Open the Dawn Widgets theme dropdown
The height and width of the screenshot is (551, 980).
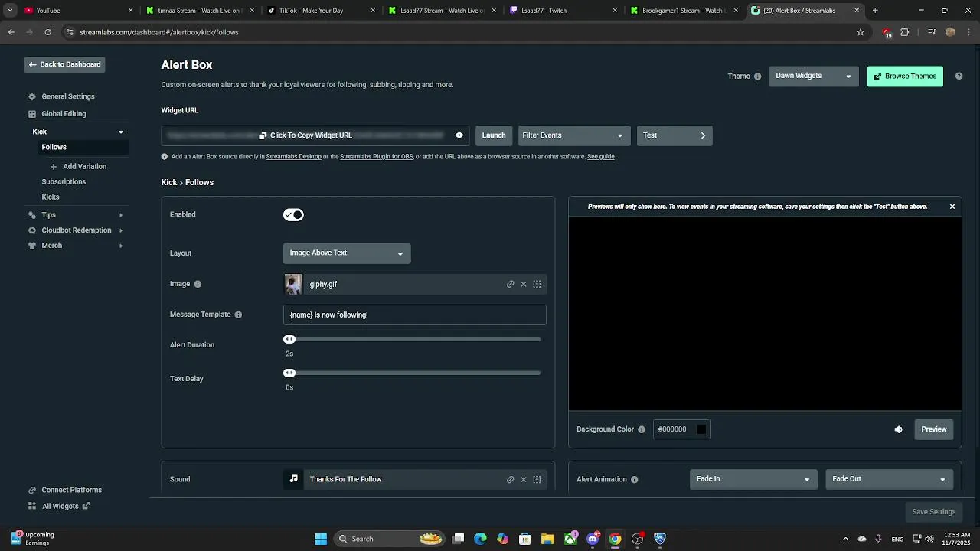[x=814, y=76]
